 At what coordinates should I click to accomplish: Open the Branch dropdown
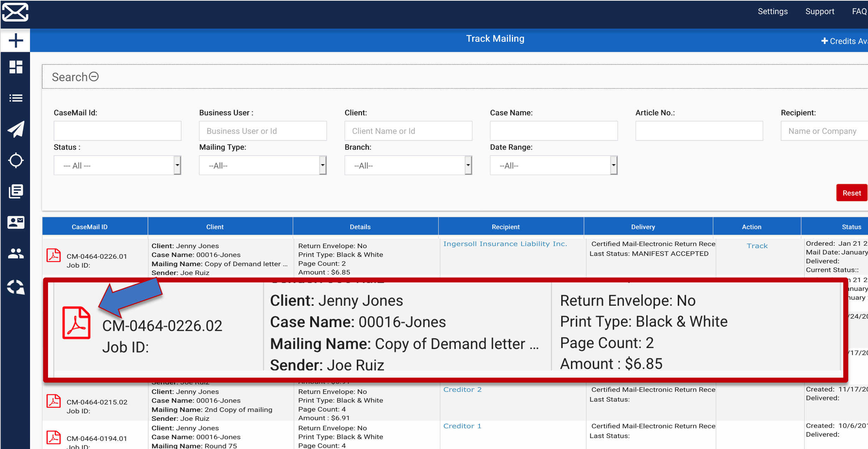pyautogui.click(x=408, y=165)
